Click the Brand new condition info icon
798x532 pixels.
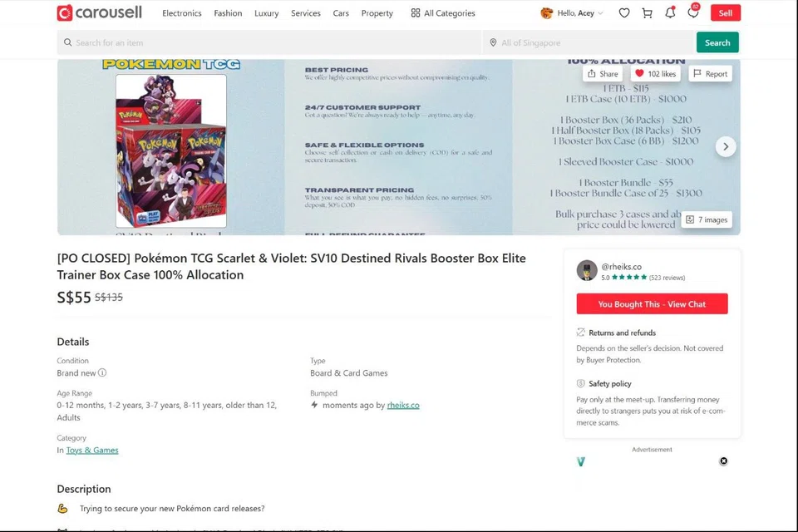click(102, 372)
